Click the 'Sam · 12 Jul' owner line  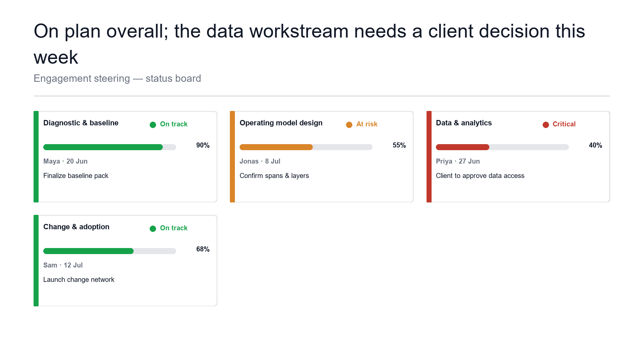tap(63, 265)
